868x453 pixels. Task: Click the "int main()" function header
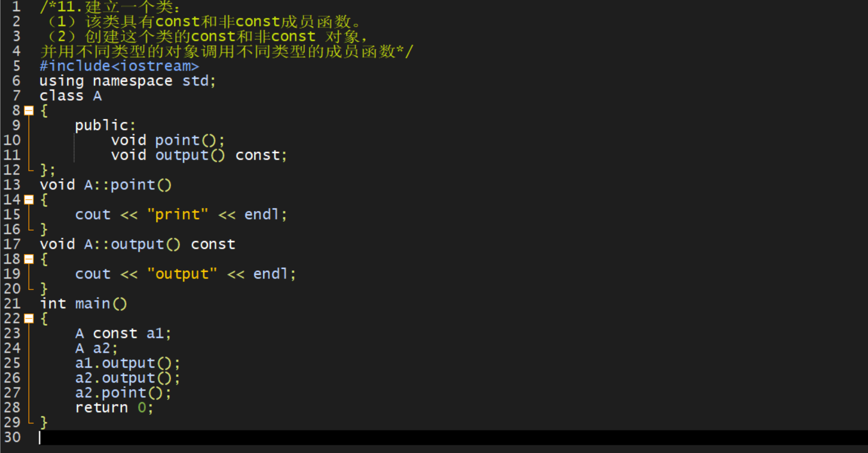(x=83, y=304)
